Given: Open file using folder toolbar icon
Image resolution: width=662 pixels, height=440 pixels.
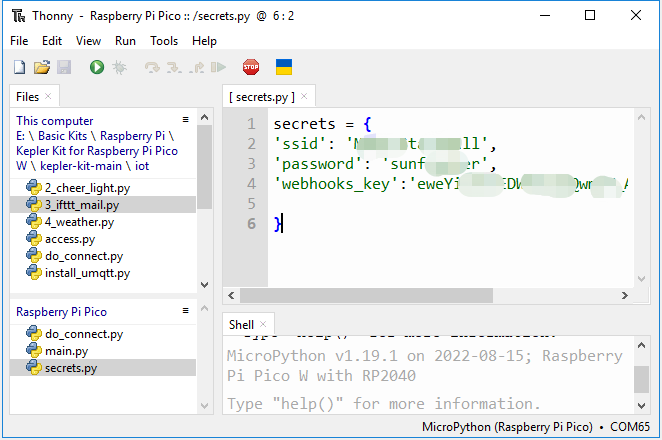Looking at the screenshot, I should [42, 67].
